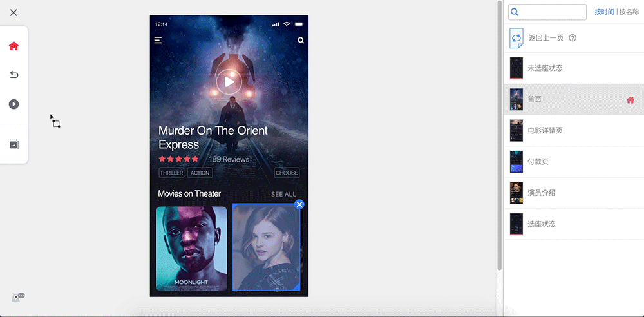The height and width of the screenshot is (317, 644).
Task: Click the play button on the movie poster
Action: [229, 82]
